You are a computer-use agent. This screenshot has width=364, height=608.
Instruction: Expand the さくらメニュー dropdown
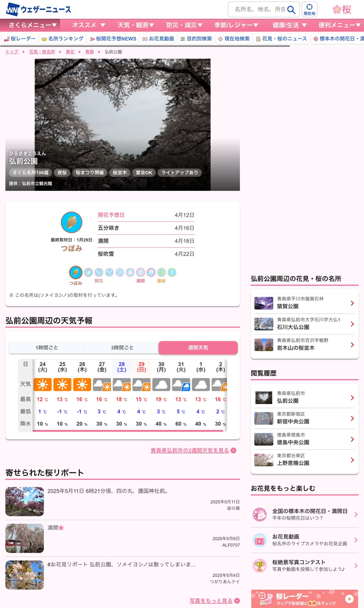tap(33, 25)
